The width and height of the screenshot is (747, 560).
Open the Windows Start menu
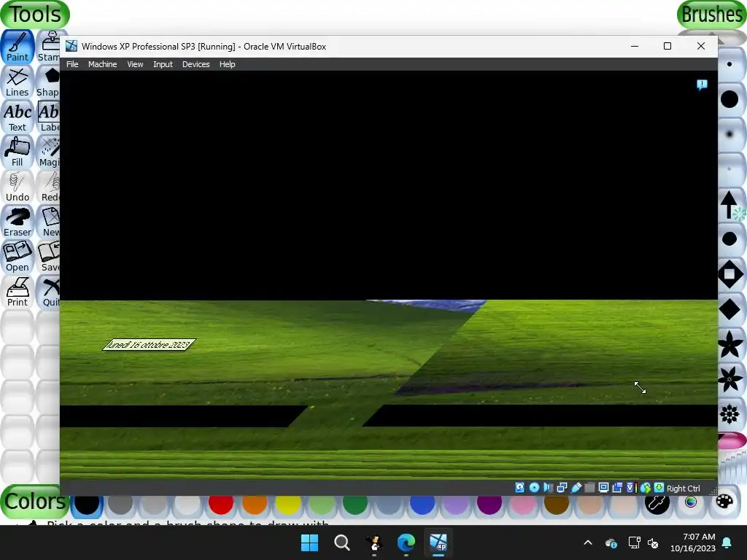point(309,542)
